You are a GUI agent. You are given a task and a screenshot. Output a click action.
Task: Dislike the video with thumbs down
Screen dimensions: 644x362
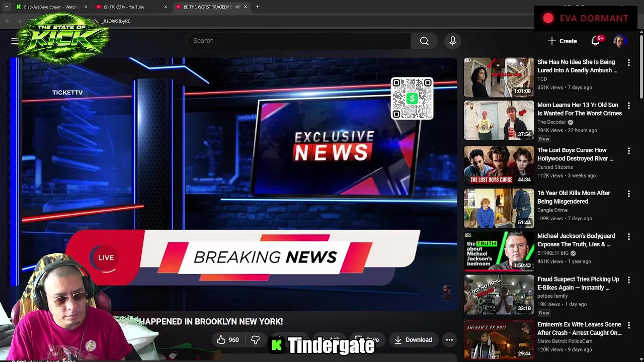[255, 340]
